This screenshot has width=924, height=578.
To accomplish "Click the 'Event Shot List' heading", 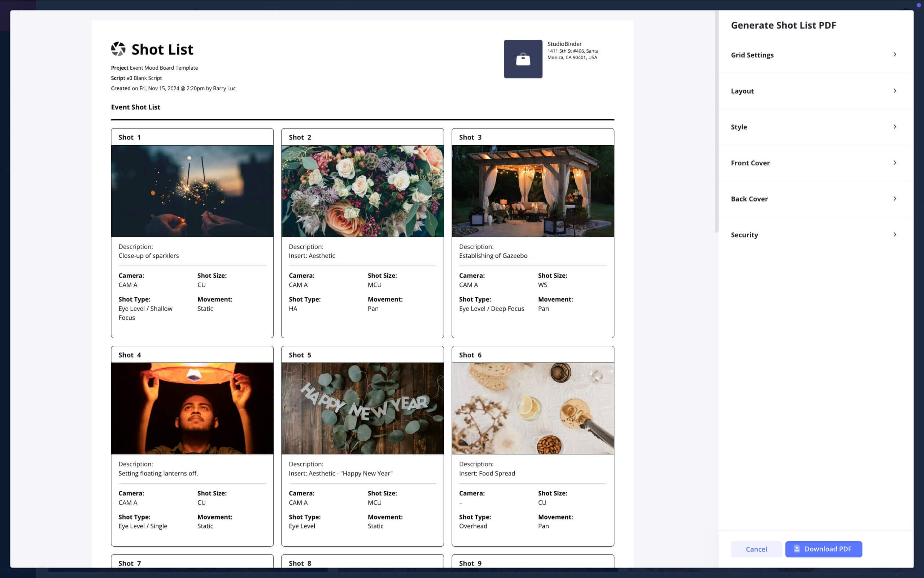I will tap(136, 107).
